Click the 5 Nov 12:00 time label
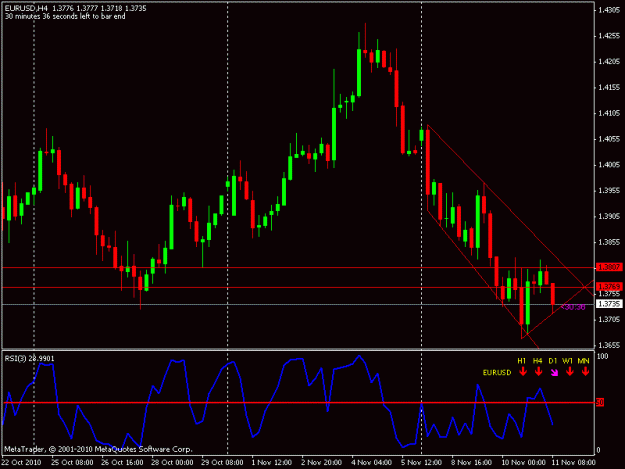Image resolution: width=625 pixels, height=469 pixels. (421, 462)
